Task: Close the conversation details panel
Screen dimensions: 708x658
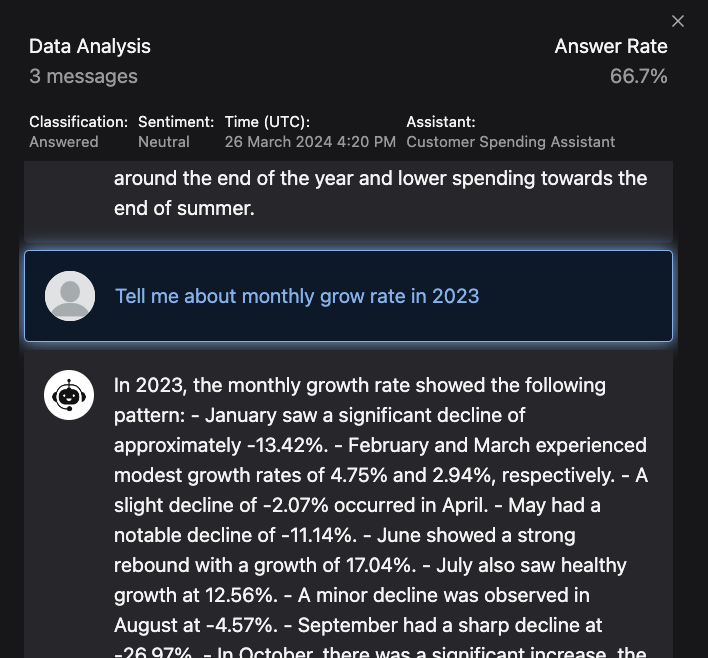Action: coord(678,21)
